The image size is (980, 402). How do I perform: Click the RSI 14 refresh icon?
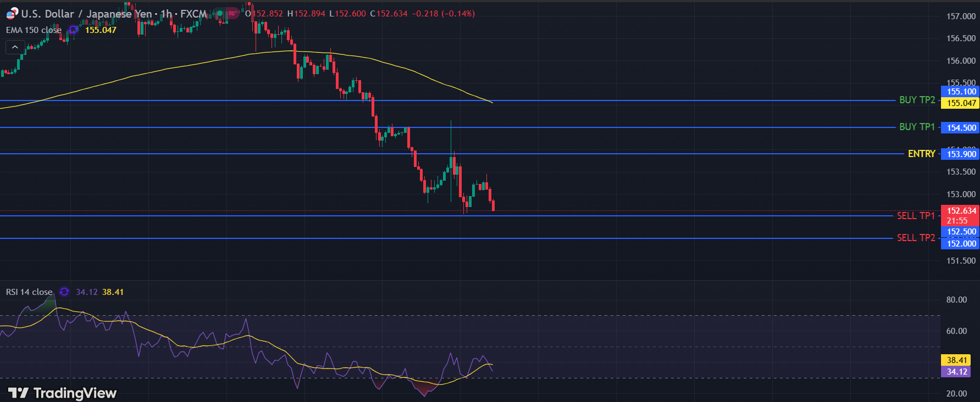click(x=64, y=292)
